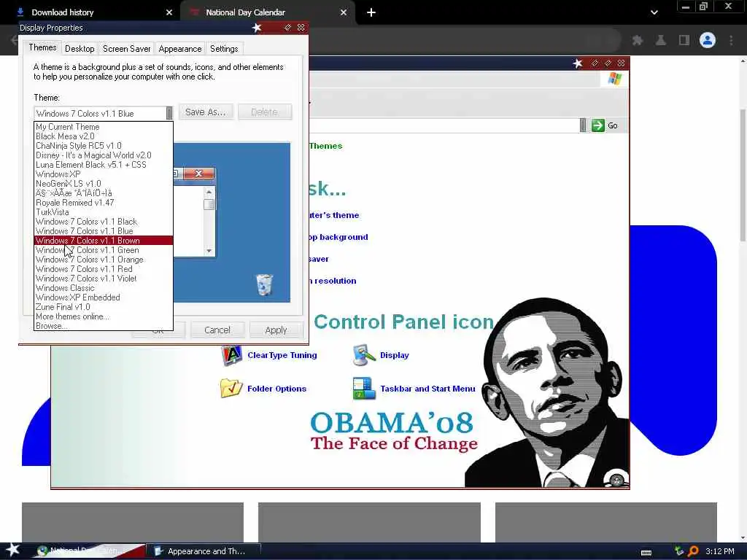The image size is (747, 560).
Task: Click the preview window red close button
Action: [198, 174]
